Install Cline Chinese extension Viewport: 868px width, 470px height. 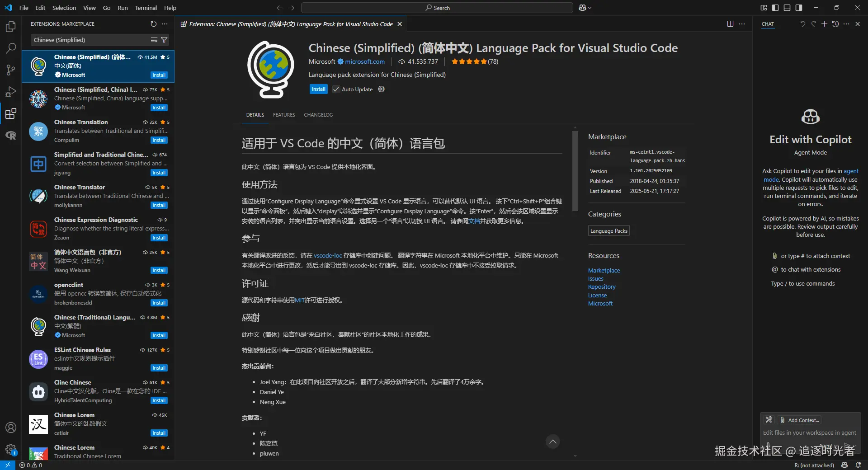point(159,400)
